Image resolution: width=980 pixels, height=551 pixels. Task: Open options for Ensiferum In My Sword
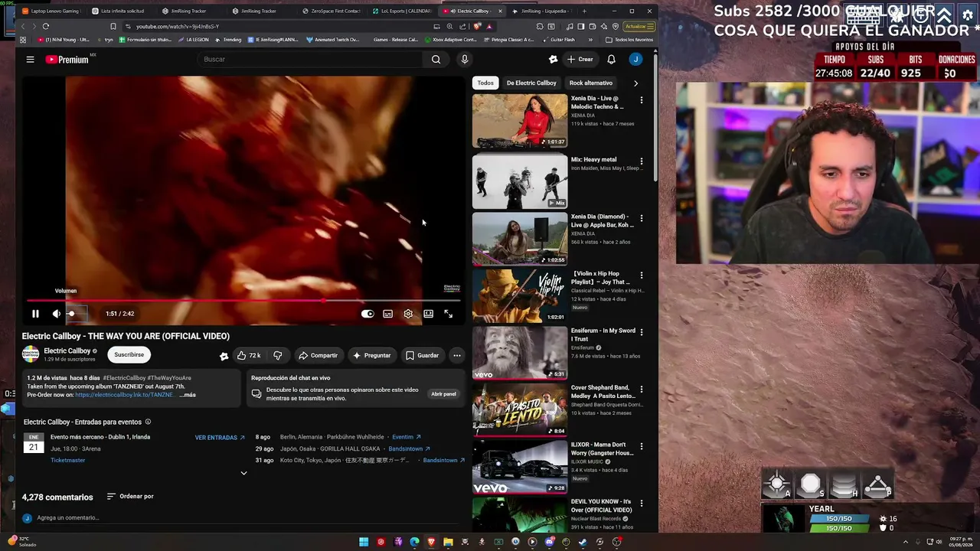642,332
